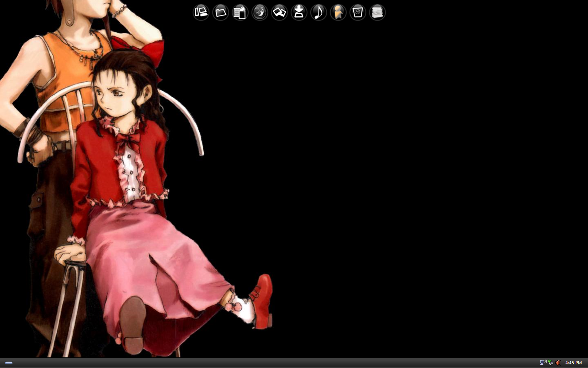
Task: Open My Computer from the dock
Action: 201,12
